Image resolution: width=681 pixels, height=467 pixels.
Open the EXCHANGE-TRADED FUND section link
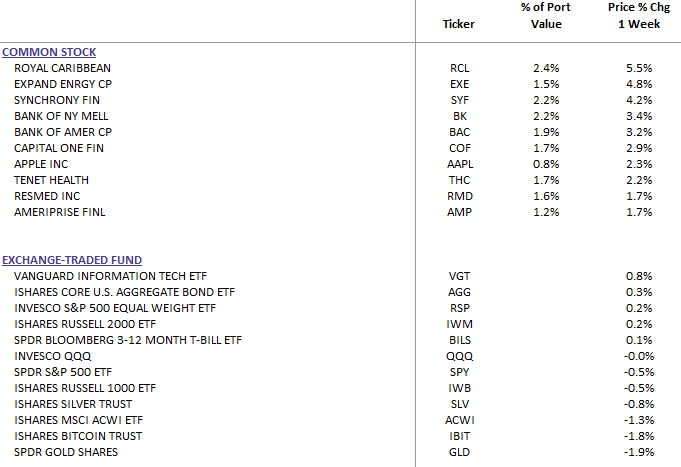(x=72, y=260)
